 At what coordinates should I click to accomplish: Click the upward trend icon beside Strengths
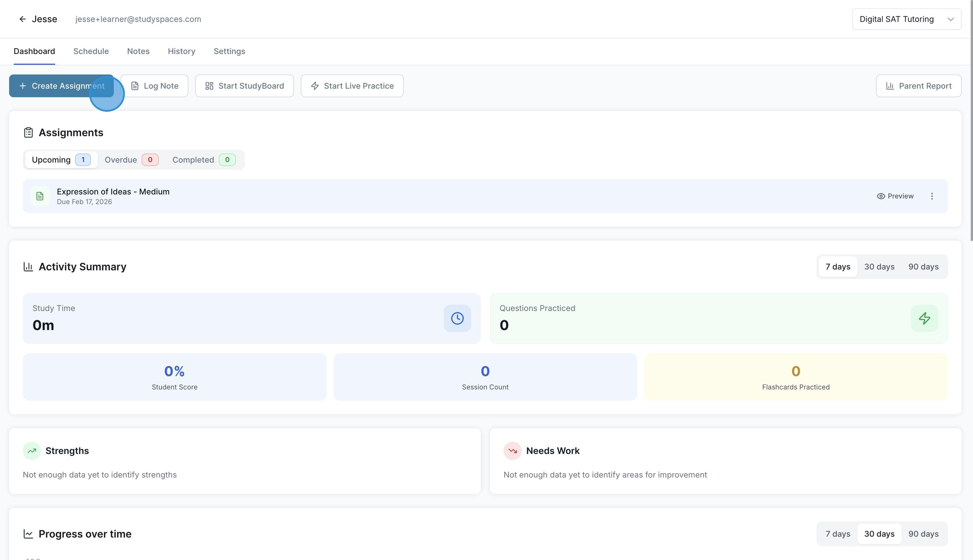click(32, 451)
